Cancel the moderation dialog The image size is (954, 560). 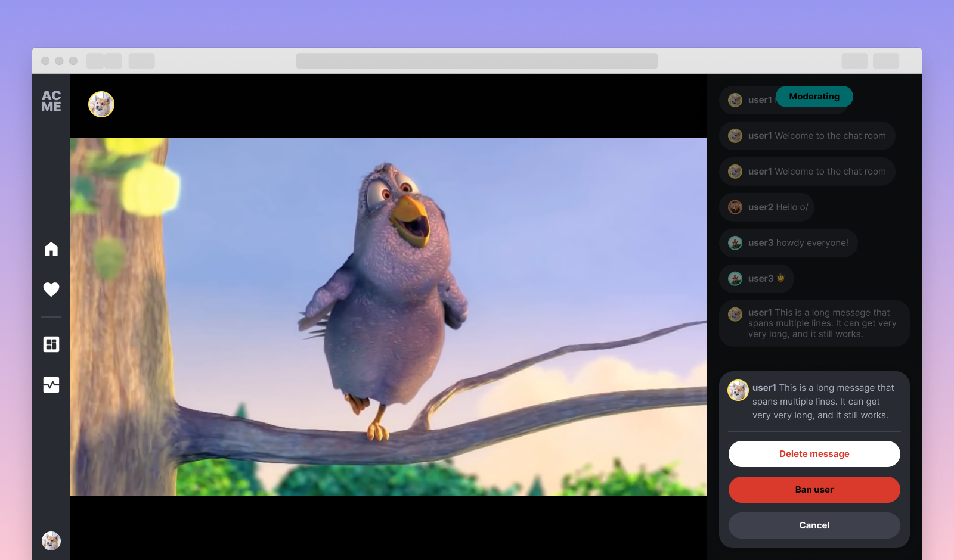[x=814, y=525]
